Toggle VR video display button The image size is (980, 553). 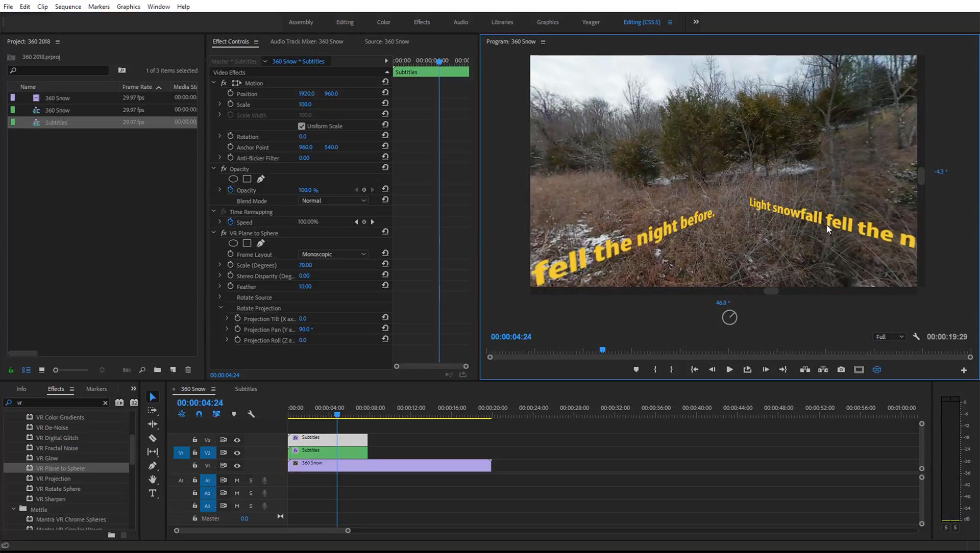click(x=877, y=369)
